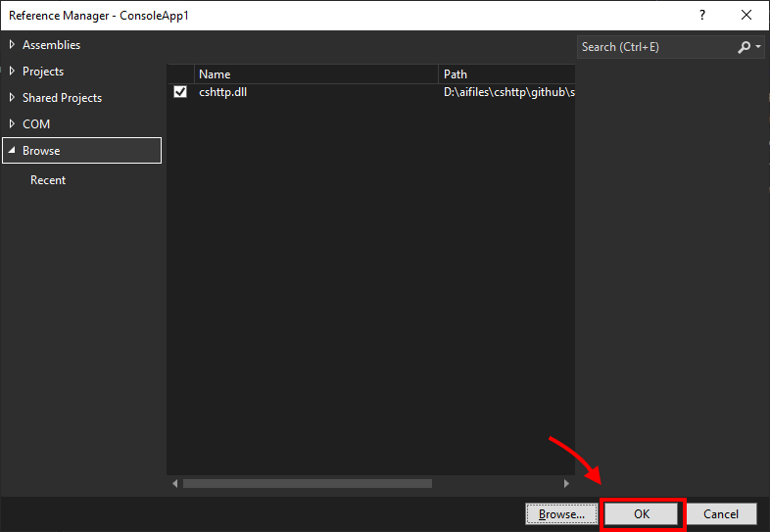Click the horizontal scrollbar thumb
This screenshot has height=532, width=770.
click(308, 483)
